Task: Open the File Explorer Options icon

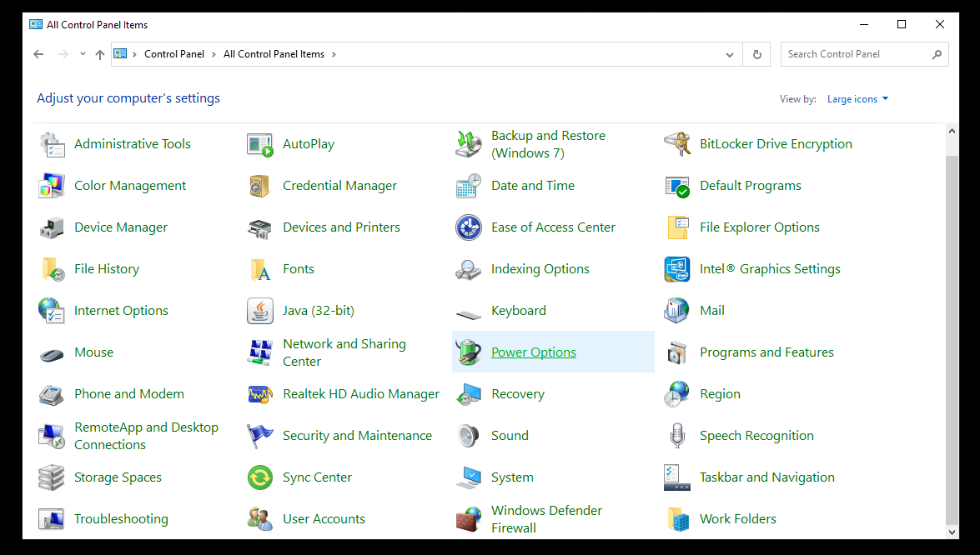Action: [677, 227]
